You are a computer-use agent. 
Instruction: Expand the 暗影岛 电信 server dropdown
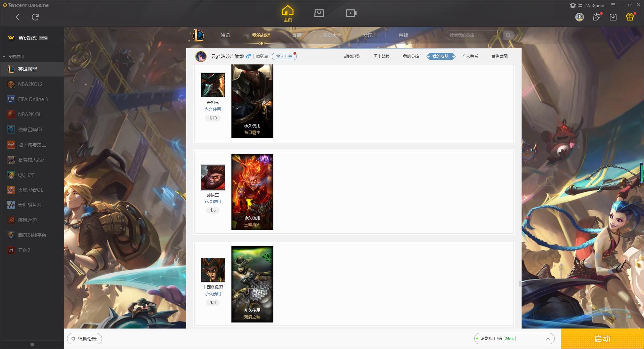pyautogui.click(x=514, y=339)
